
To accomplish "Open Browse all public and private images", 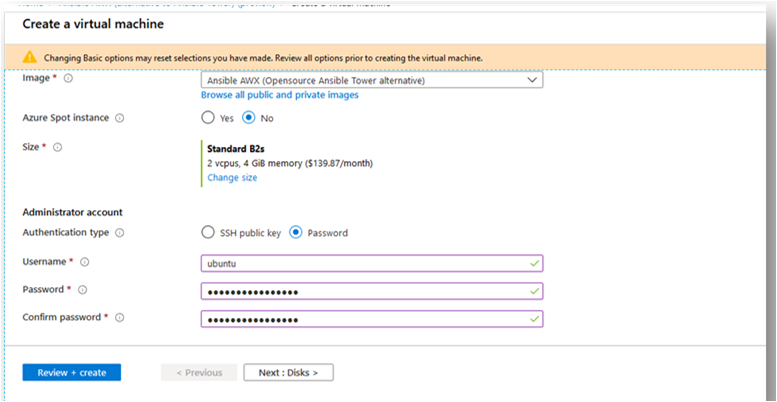I will (x=279, y=95).
